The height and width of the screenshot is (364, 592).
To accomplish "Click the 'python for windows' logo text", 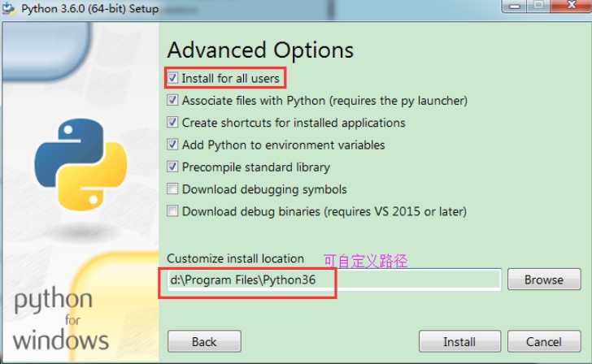I will click(x=61, y=318).
